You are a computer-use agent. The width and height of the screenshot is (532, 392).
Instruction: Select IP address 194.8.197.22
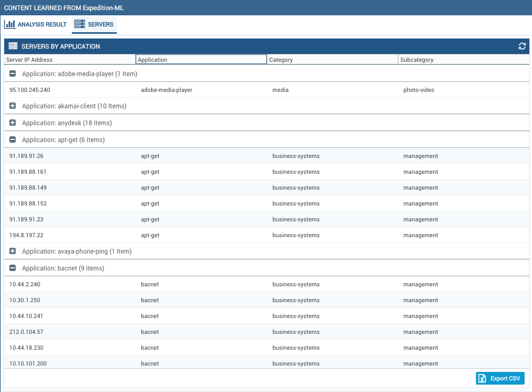point(26,235)
